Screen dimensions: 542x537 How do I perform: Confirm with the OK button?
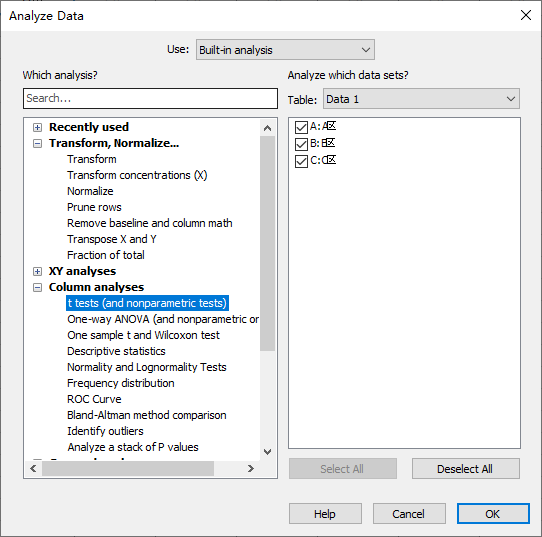click(x=493, y=514)
